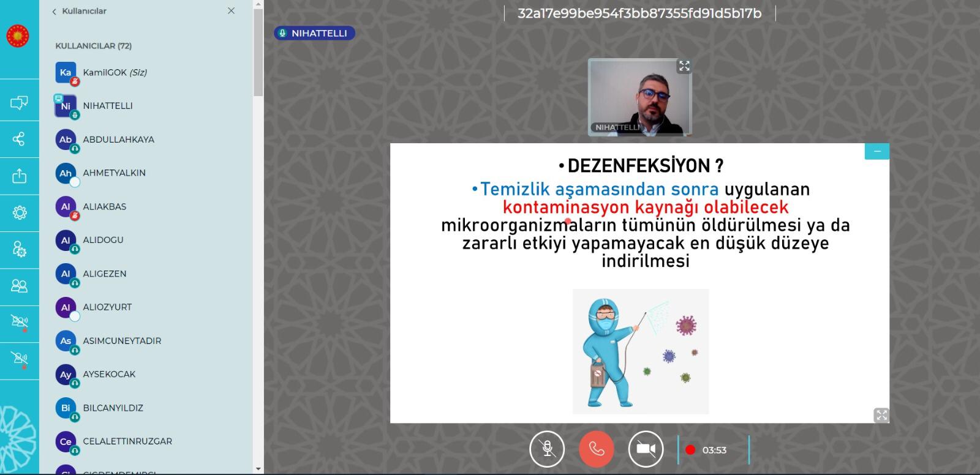The height and width of the screenshot is (475, 980).
Task: Open the chat panel from the sidebar
Action: pos(19,102)
